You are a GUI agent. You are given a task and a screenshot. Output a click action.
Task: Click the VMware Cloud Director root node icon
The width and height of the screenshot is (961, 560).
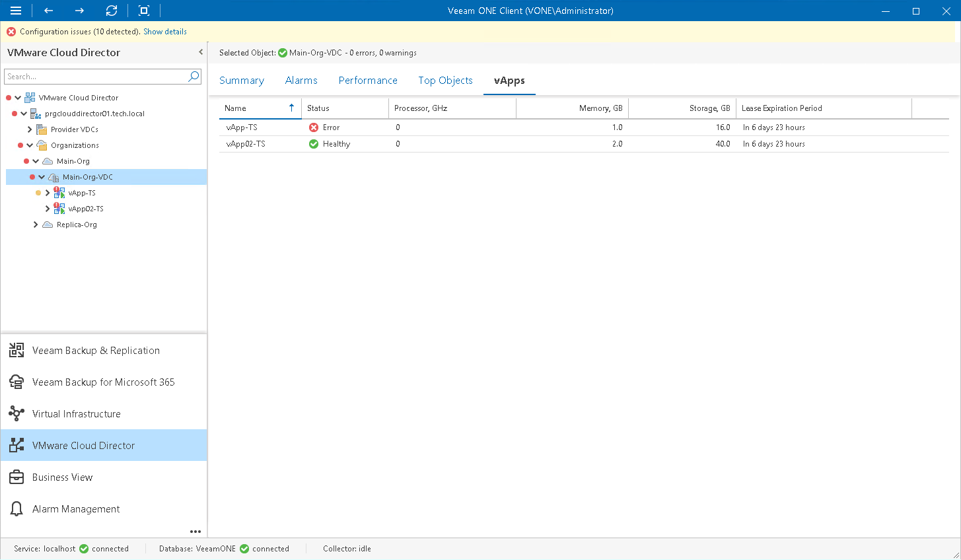pyautogui.click(x=30, y=98)
